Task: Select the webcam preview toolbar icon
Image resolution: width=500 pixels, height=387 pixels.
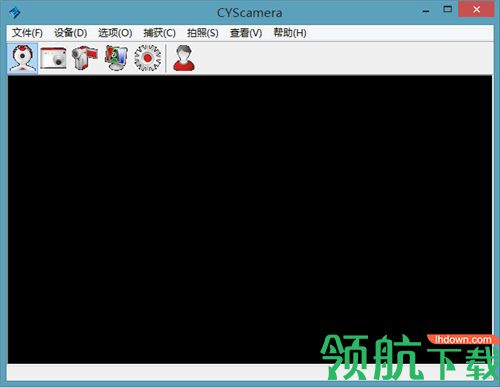Action: (22, 58)
